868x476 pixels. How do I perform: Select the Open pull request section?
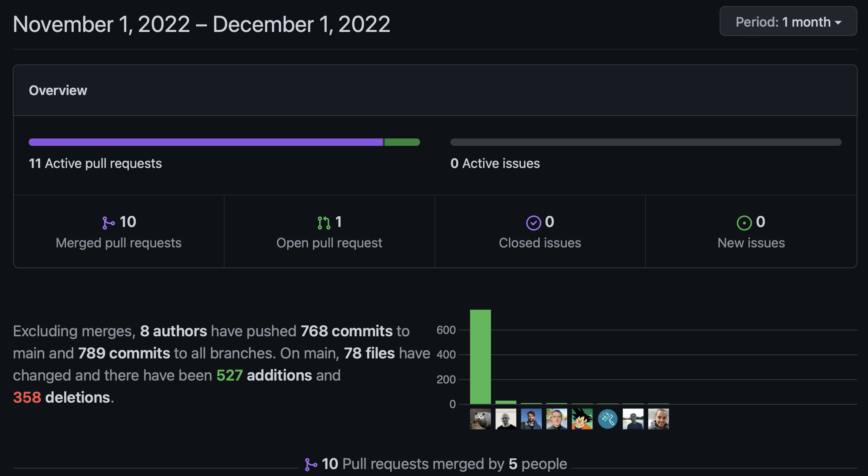pyautogui.click(x=329, y=232)
